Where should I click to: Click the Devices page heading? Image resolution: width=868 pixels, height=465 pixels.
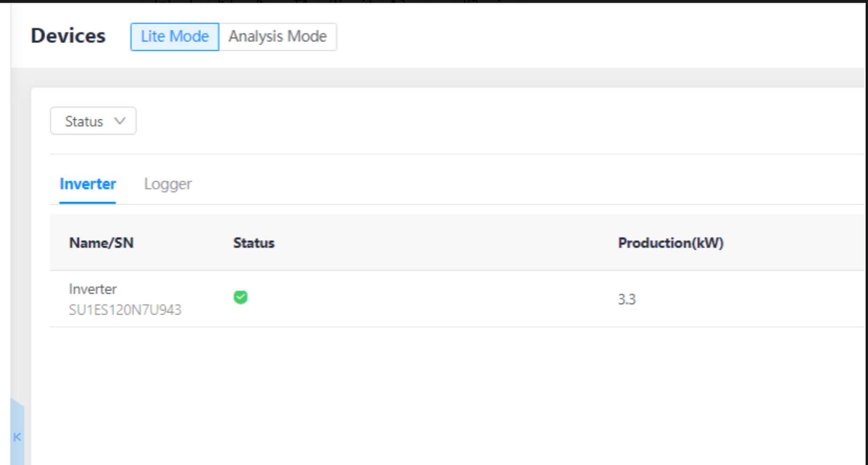68,36
